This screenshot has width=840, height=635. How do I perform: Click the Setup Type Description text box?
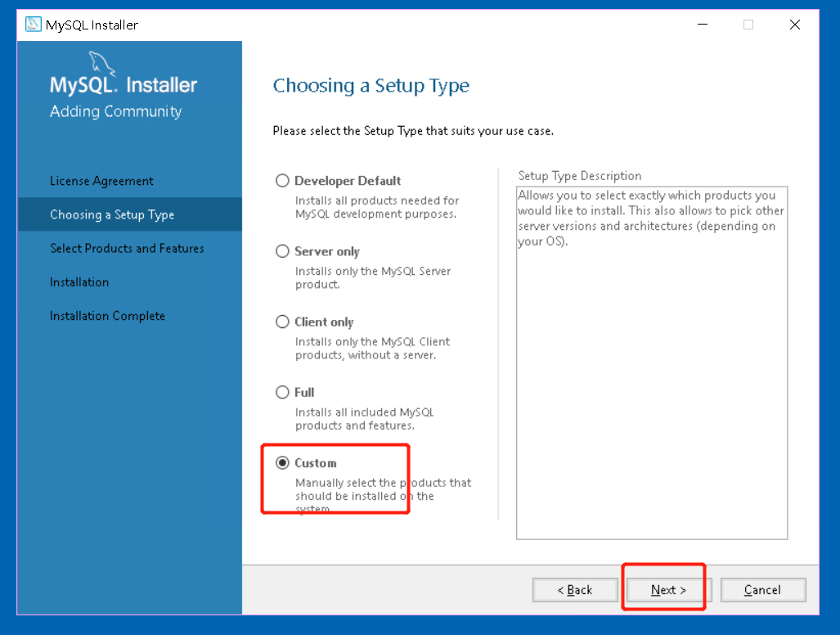tap(652, 363)
